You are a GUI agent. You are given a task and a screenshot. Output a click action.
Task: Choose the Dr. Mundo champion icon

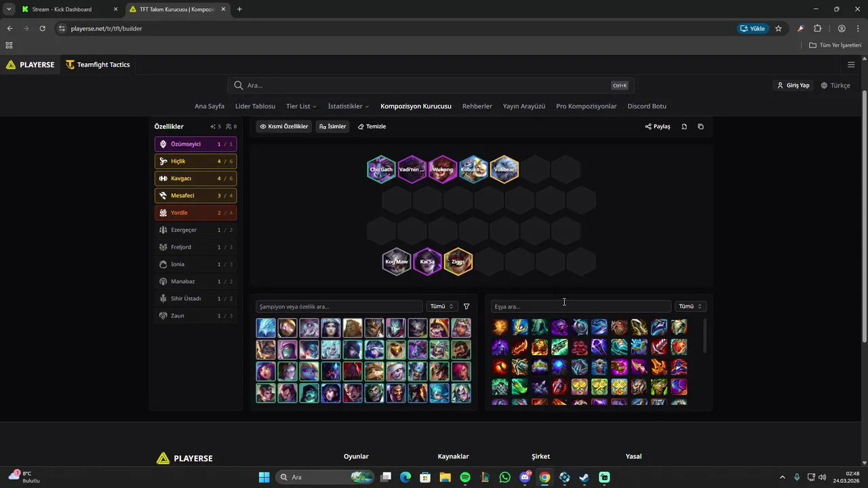coord(374,393)
